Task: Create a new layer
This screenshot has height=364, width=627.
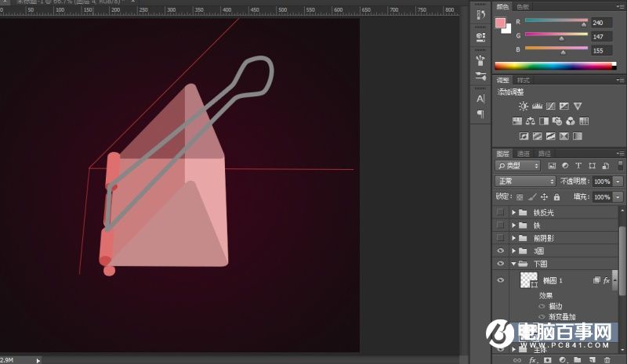Action: pyautogui.click(x=593, y=360)
